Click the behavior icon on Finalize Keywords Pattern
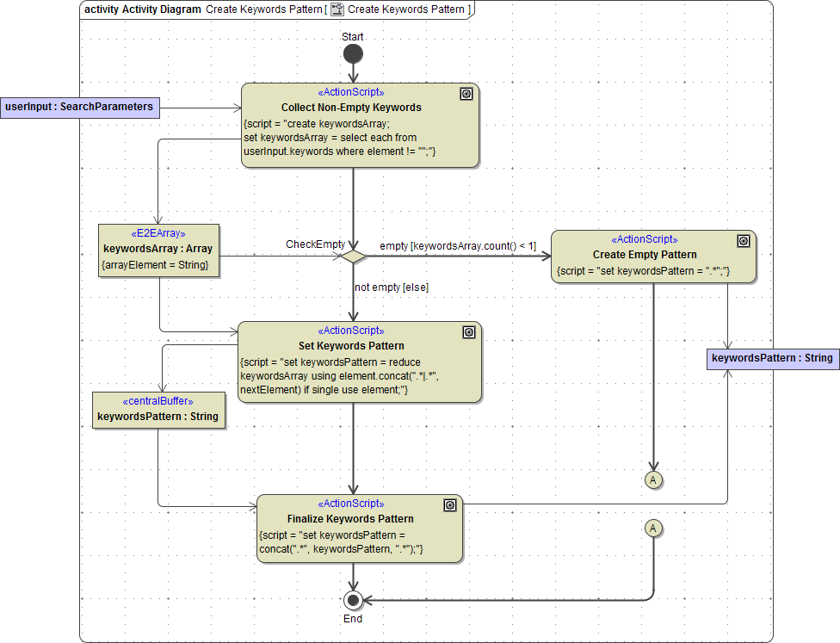The image size is (840, 643). (x=450, y=505)
